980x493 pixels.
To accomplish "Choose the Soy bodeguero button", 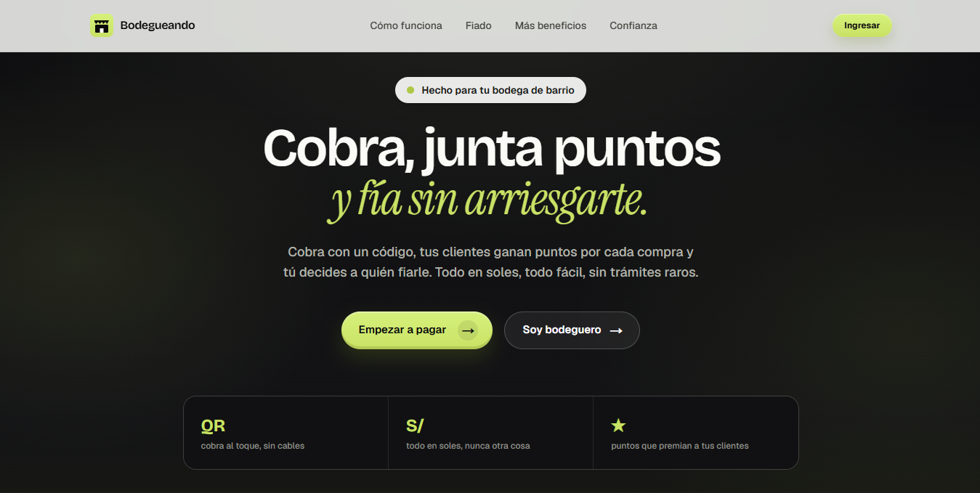I will 572,330.
